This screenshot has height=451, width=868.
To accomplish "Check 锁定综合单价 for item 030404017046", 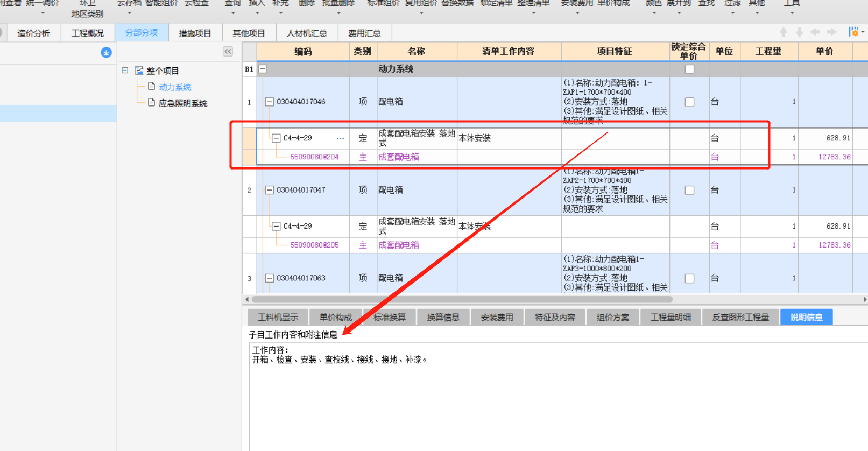I will click(689, 102).
